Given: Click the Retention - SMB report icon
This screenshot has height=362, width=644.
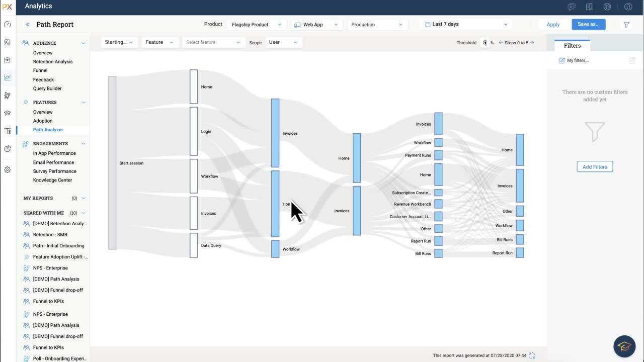Looking at the screenshot, I should [27, 235].
